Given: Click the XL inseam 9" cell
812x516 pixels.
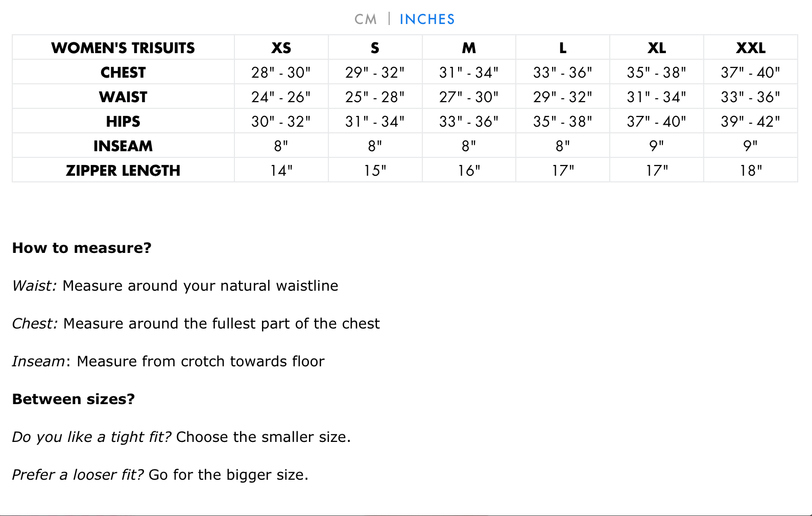Looking at the screenshot, I should click(x=657, y=146).
